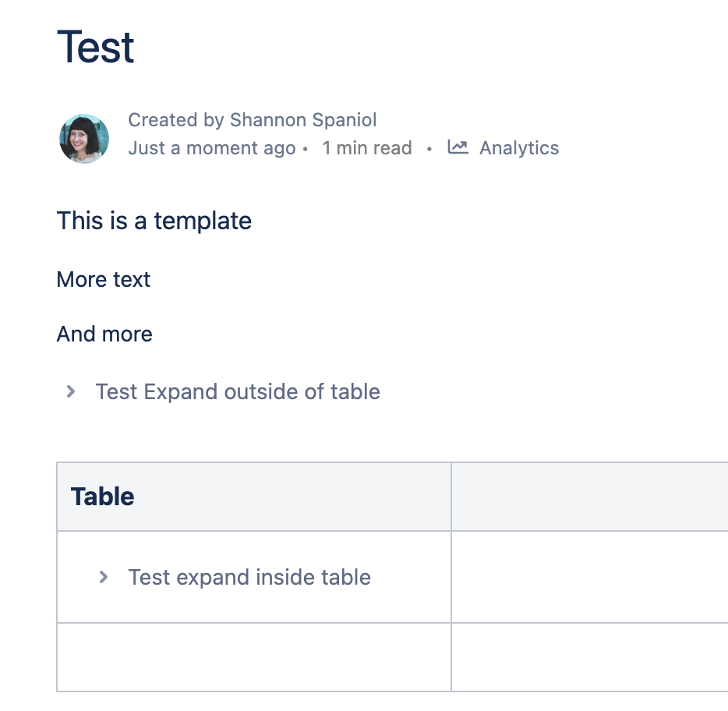Image resolution: width=728 pixels, height=711 pixels.
Task: Expand the chevron beside Test expand inside table
Action: tap(104, 577)
